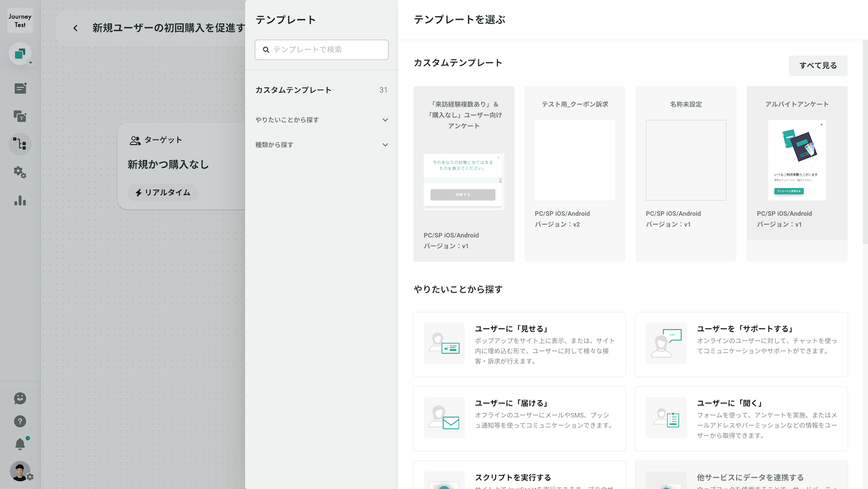Viewport: 868px width, 489px height.
Task: Open the notifications bell icon
Action: click(x=20, y=444)
